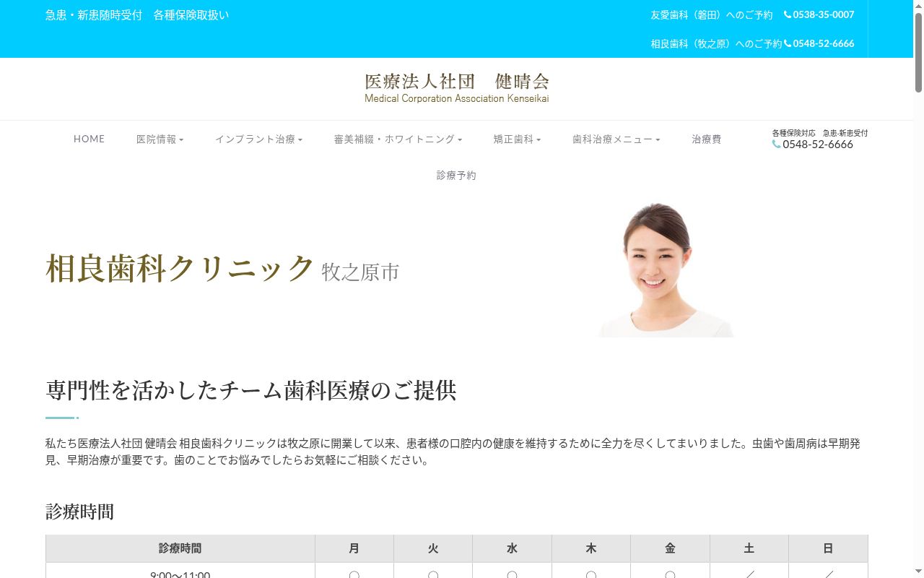Click the 水 column header
The width and height of the screenshot is (924, 578).
click(x=512, y=548)
